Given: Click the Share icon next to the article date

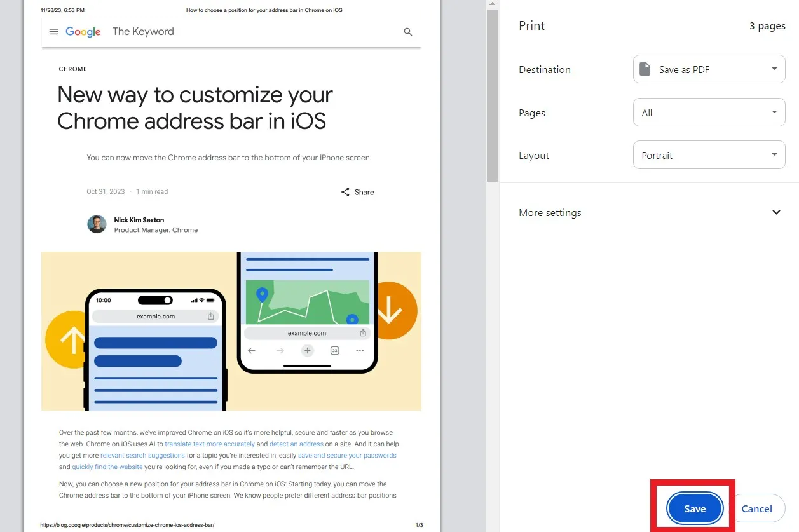Looking at the screenshot, I should [x=345, y=191].
